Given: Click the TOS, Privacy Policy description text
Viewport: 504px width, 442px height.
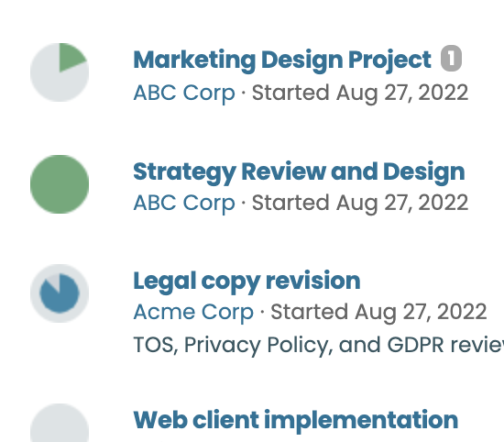Looking at the screenshot, I should click(x=318, y=345).
